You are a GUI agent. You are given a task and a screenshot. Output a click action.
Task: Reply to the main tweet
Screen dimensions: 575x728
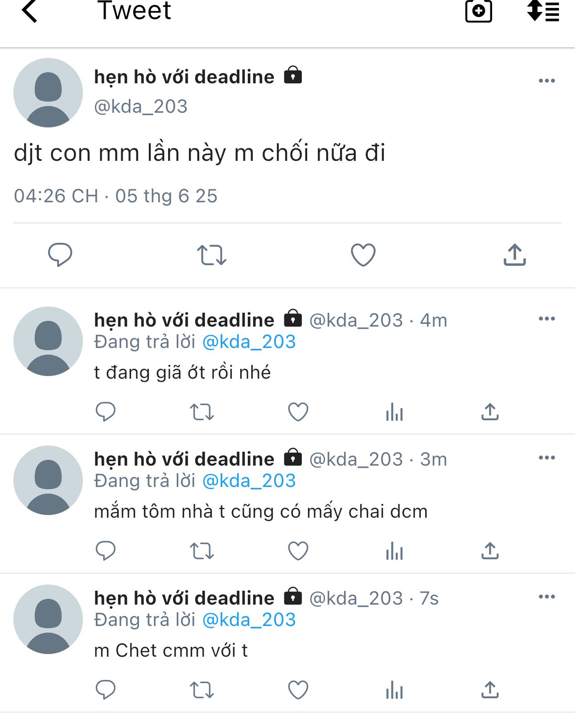(60, 255)
